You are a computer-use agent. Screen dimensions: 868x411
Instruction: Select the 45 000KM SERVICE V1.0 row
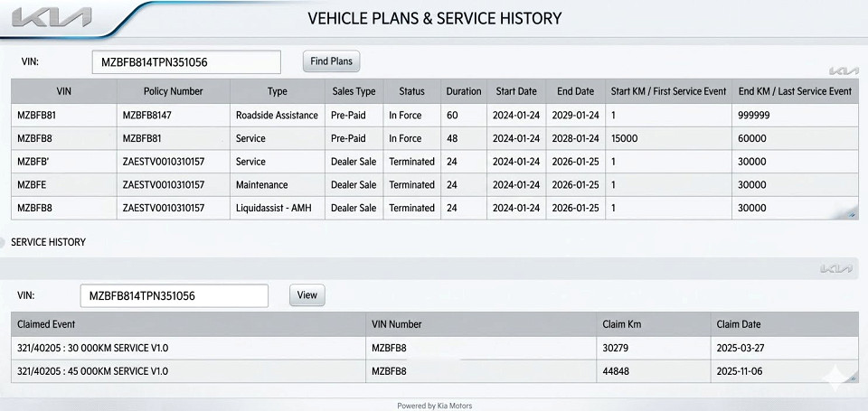point(435,371)
